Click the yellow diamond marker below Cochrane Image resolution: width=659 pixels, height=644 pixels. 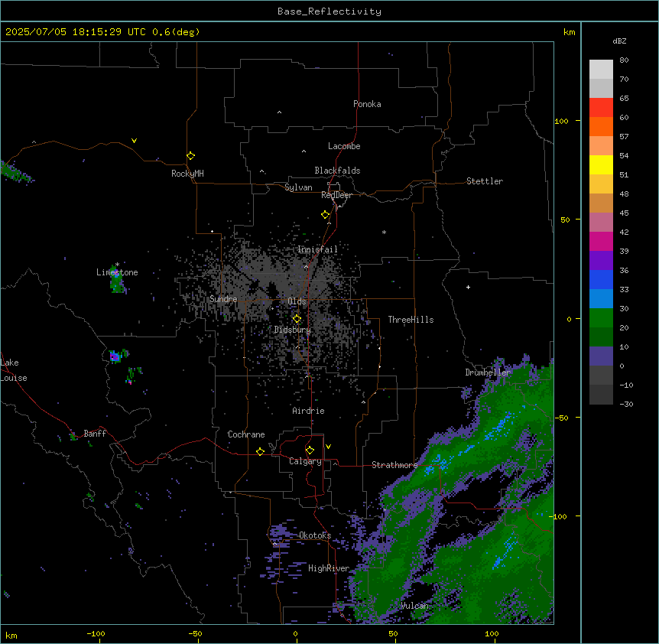tap(260, 451)
